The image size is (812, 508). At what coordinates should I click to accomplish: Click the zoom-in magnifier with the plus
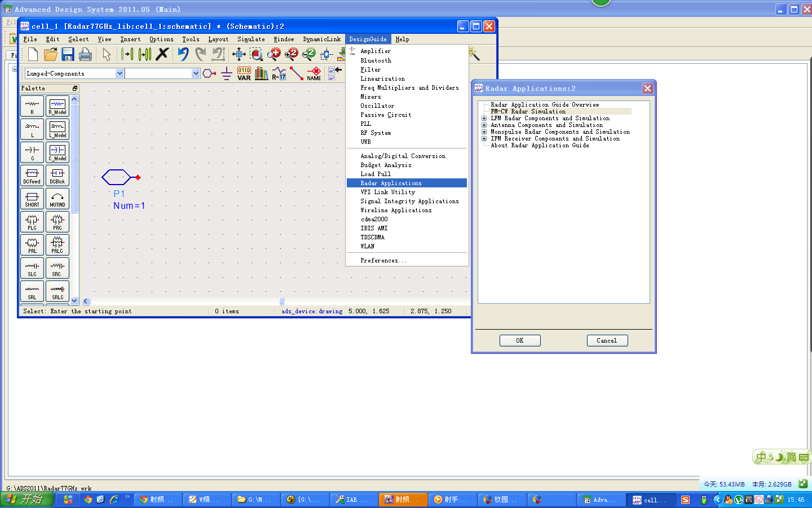[x=274, y=54]
